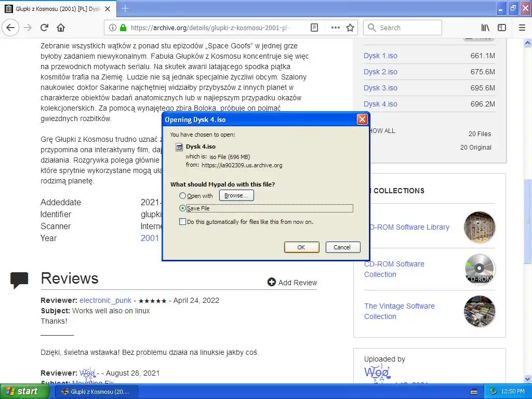This screenshot has height=399, width=532.
Task: Click CD-ROM Software Library thumbnail
Action: pyautogui.click(x=480, y=227)
